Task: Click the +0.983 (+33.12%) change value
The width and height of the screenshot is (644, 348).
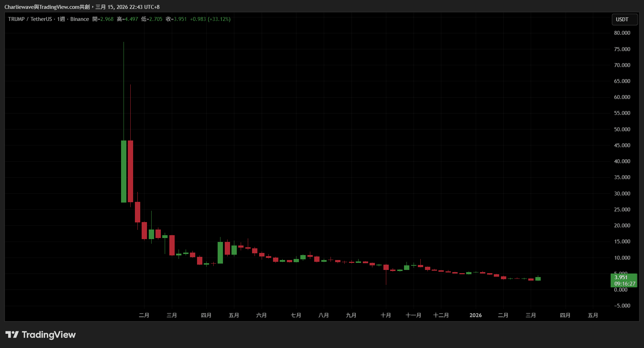Action: coord(210,19)
